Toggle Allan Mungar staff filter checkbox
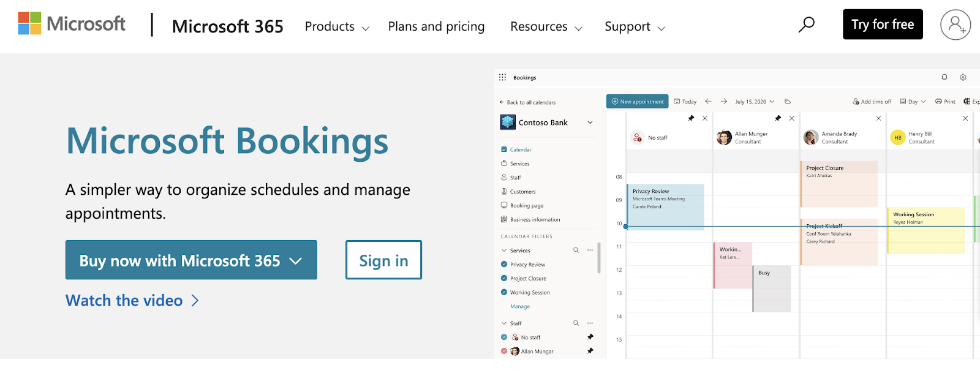This screenshot has height=389, width=980. click(504, 351)
